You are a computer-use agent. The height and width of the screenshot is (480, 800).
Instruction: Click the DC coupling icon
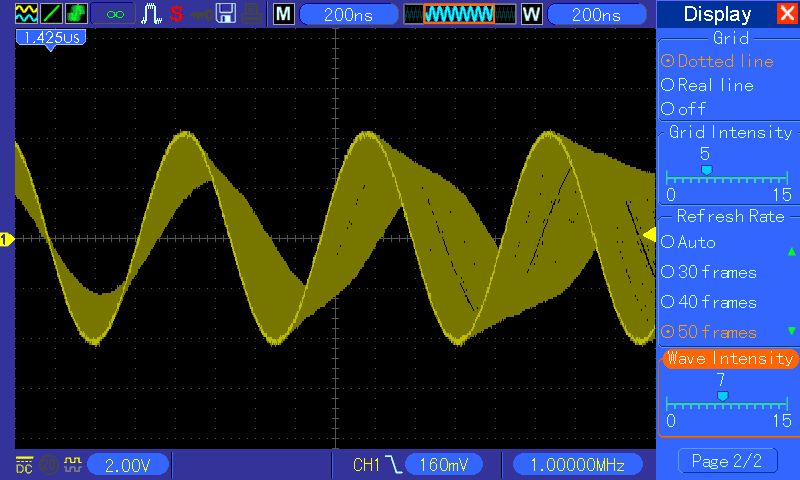(x=24, y=465)
